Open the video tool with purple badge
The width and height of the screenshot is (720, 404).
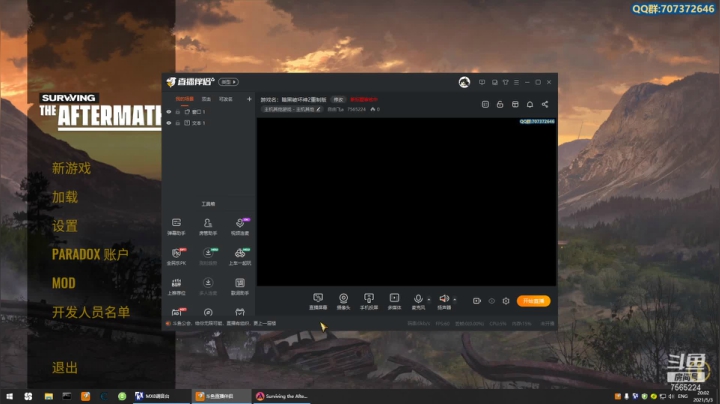240,227
